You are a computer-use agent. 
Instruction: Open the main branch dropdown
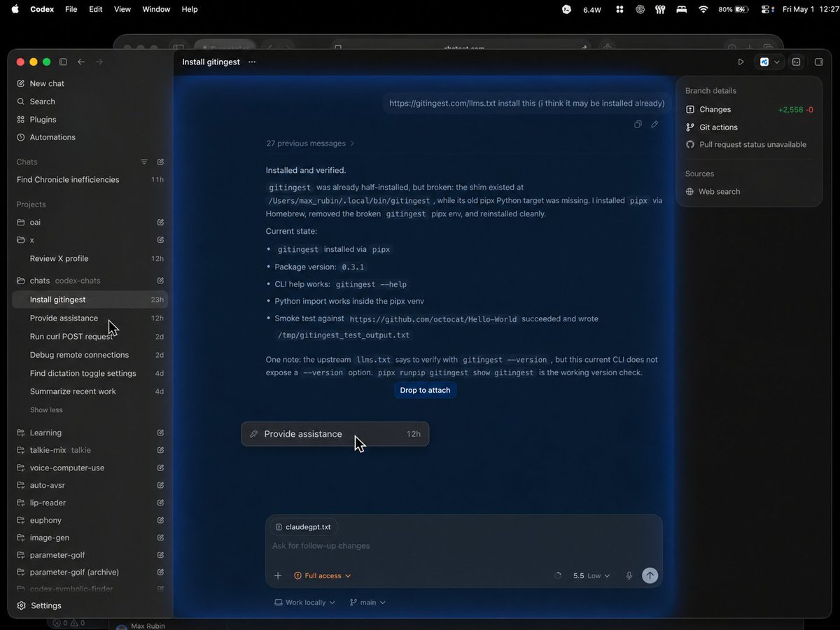click(x=367, y=602)
